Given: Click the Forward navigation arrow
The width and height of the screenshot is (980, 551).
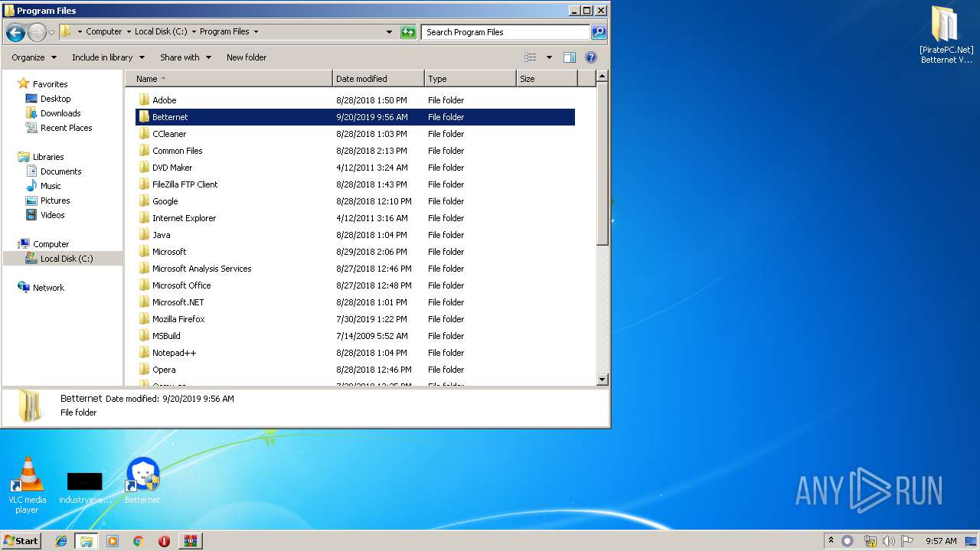Looking at the screenshot, I should [37, 32].
